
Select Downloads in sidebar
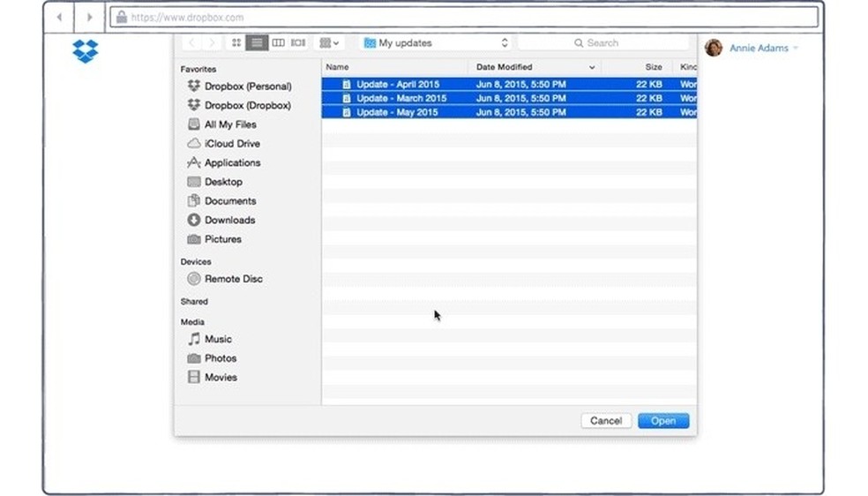(221, 220)
